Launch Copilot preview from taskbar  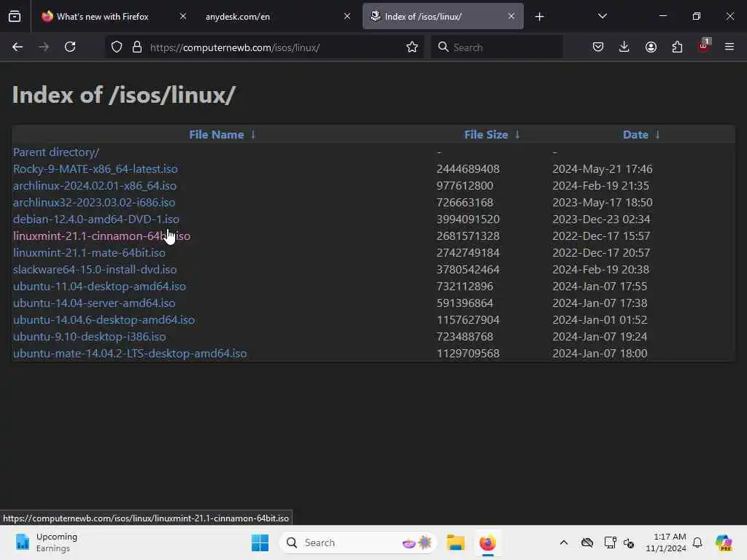tap(724, 542)
